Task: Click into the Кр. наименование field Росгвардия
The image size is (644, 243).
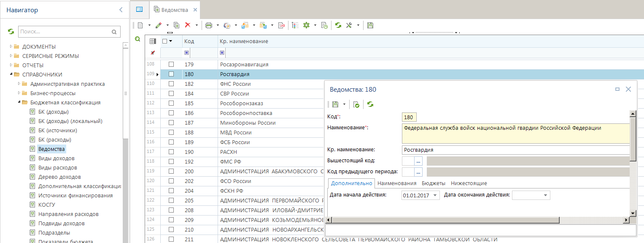Action: tap(516, 150)
